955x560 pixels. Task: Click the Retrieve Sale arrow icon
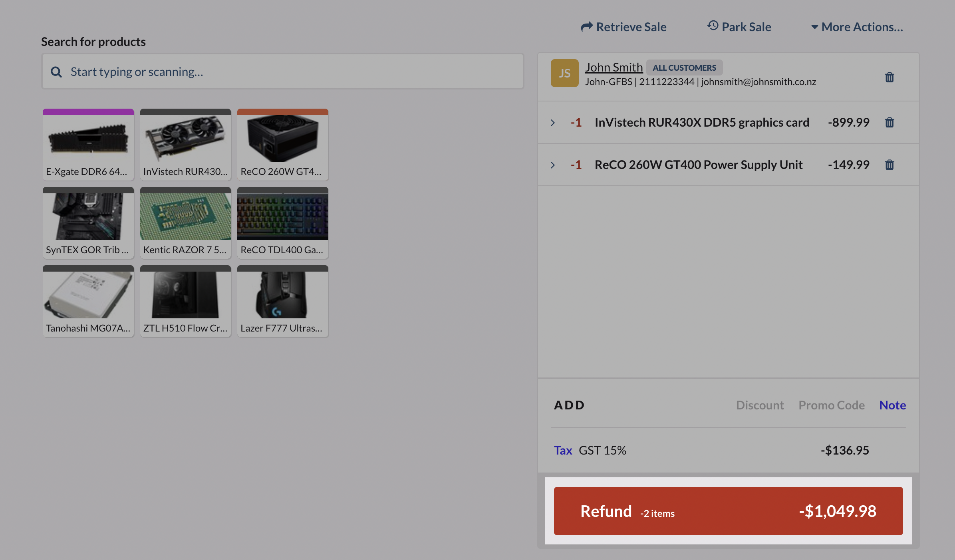click(x=586, y=26)
